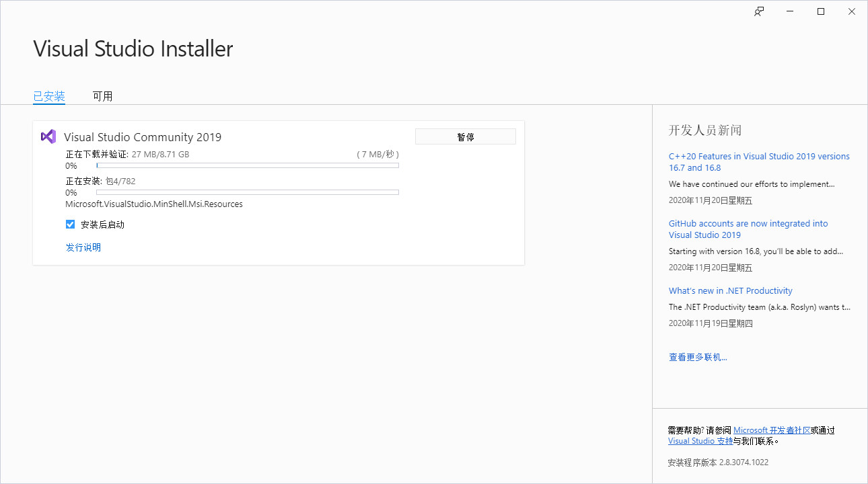The image size is (868, 484).
Task: Switch to the 已安装 tab
Action: [x=48, y=95]
